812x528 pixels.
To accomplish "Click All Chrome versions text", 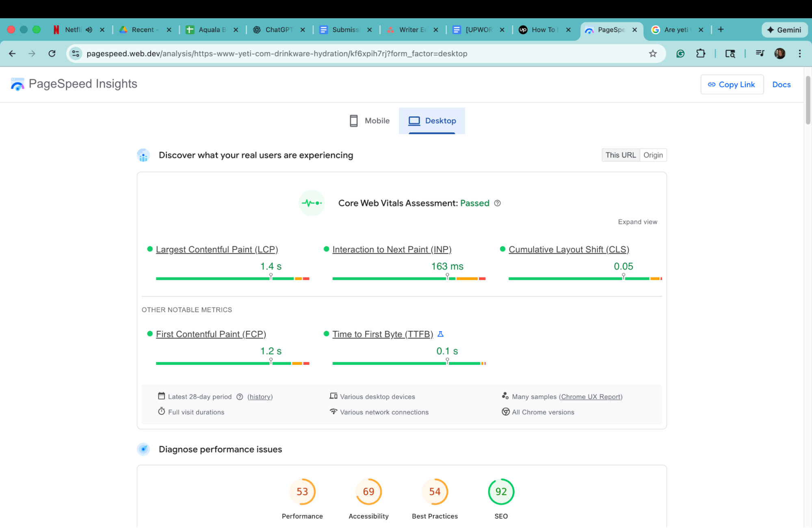I will click(x=543, y=412).
